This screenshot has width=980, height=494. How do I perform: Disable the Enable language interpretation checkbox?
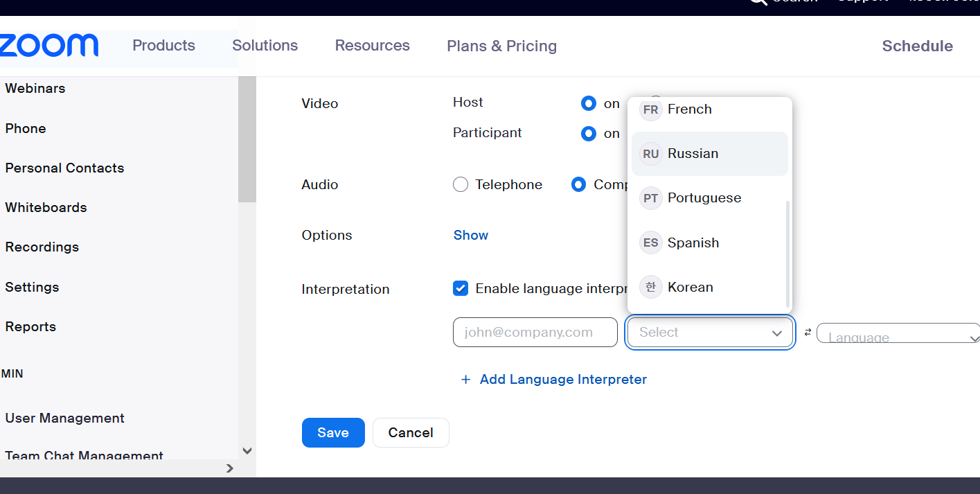tap(461, 288)
